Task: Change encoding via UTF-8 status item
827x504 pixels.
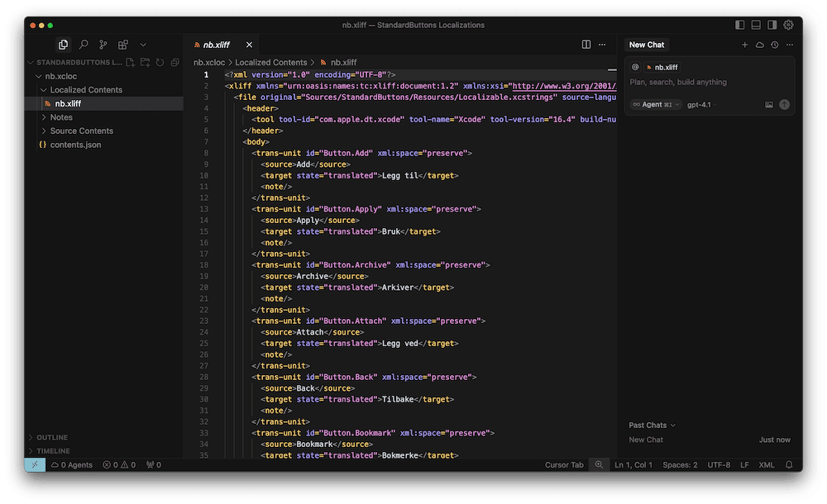Action: 719,464
